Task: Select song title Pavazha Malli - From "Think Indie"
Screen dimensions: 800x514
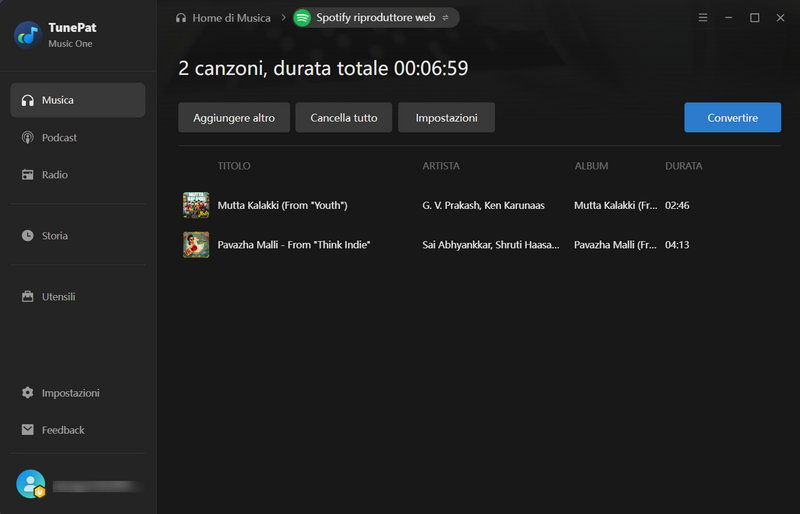Action: click(x=294, y=244)
